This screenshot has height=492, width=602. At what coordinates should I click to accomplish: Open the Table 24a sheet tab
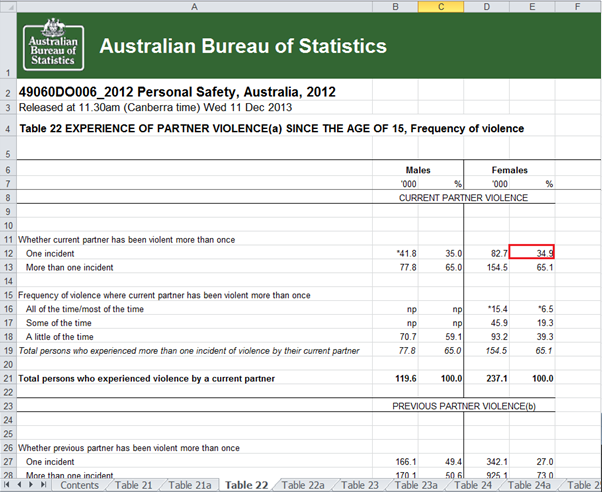click(529, 485)
